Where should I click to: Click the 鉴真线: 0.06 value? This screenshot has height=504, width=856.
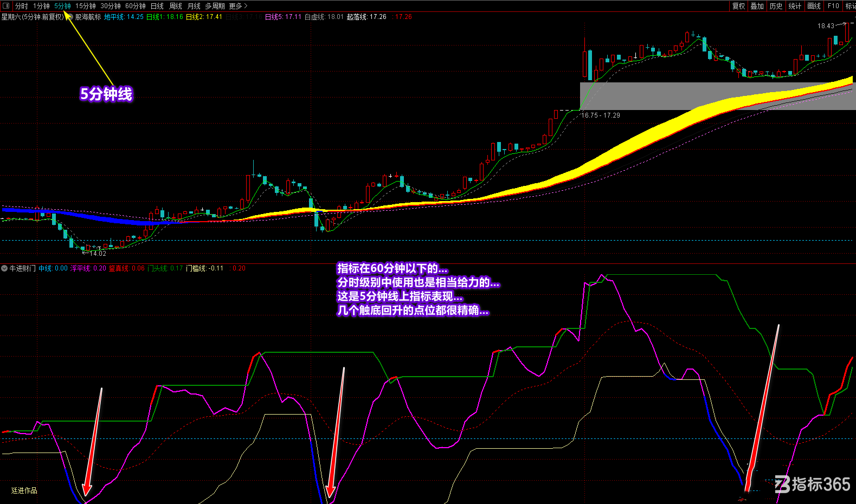tap(127, 268)
